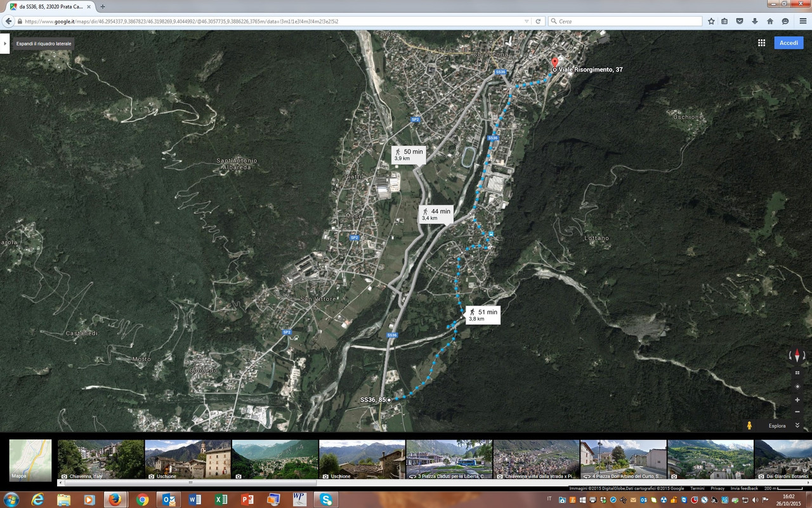Open the Firefox hamburger menu
The height and width of the screenshot is (508, 812).
coord(802,21)
